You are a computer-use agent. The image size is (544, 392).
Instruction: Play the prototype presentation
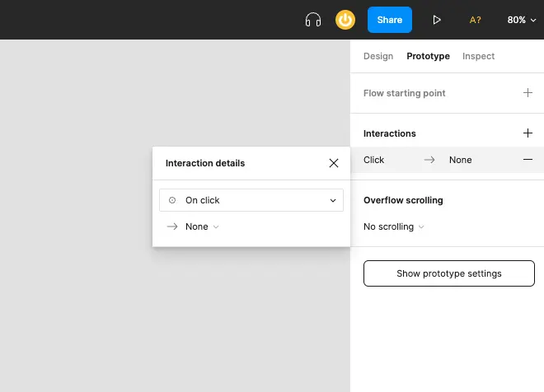pos(437,20)
